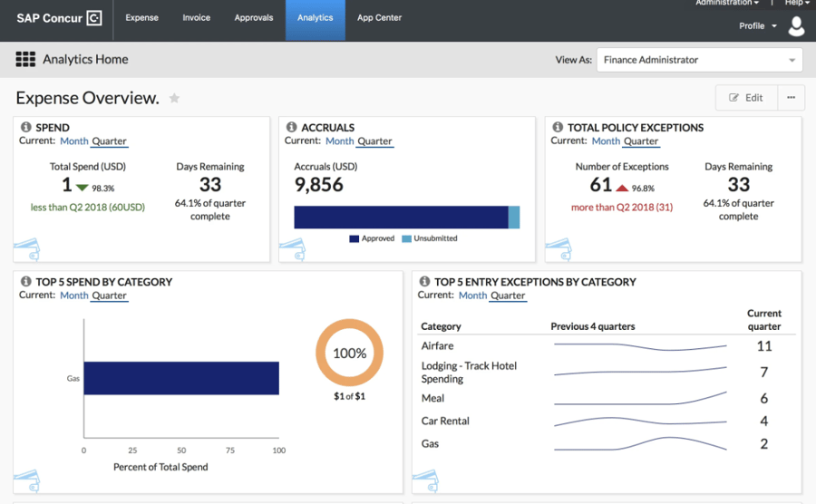Select the Analytics tab
The height and width of the screenshot is (504, 816).
click(x=315, y=18)
